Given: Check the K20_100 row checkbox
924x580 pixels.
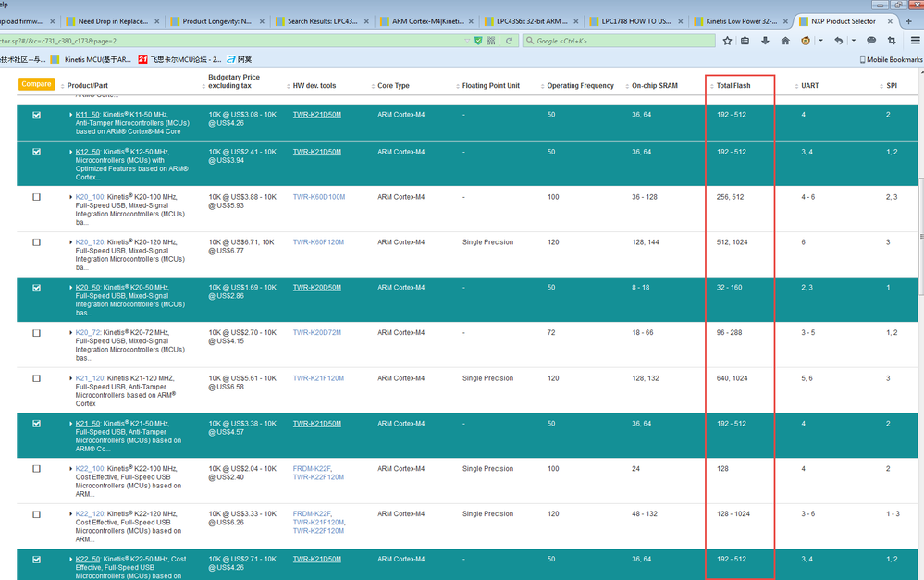Looking at the screenshot, I should (x=37, y=197).
